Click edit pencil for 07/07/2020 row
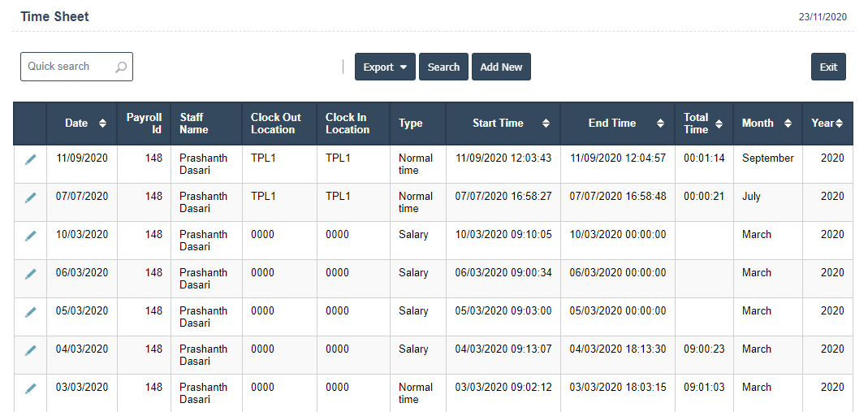868x412 pixels. [30, 197]
